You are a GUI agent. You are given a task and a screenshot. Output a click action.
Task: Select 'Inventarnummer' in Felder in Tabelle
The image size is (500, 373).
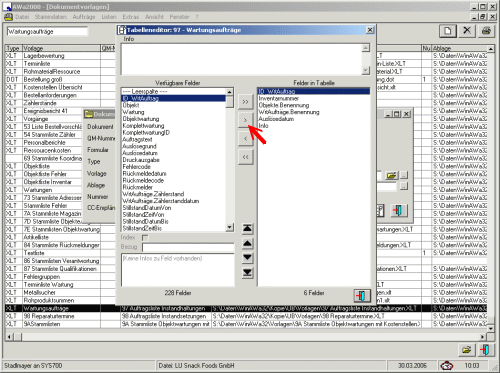click(314, 98)
